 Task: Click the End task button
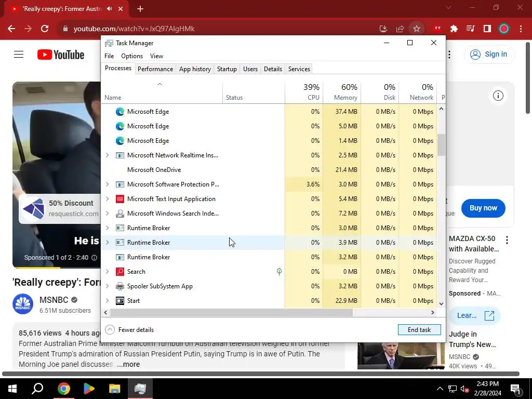pos(419,330)
